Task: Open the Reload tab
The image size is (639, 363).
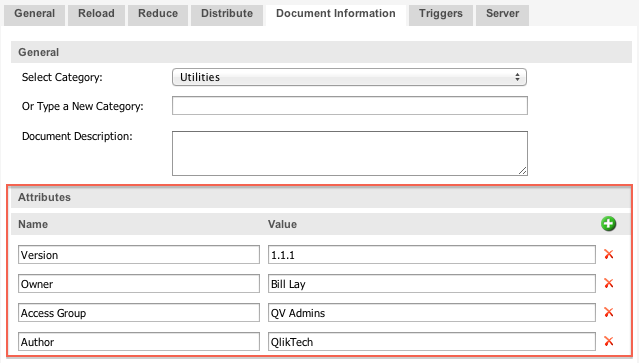Action: click(96, 15)
